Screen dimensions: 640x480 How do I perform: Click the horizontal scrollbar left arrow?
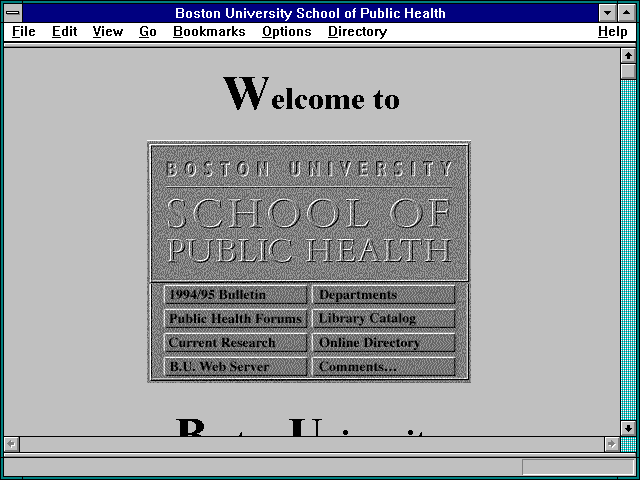click(11, 444)
